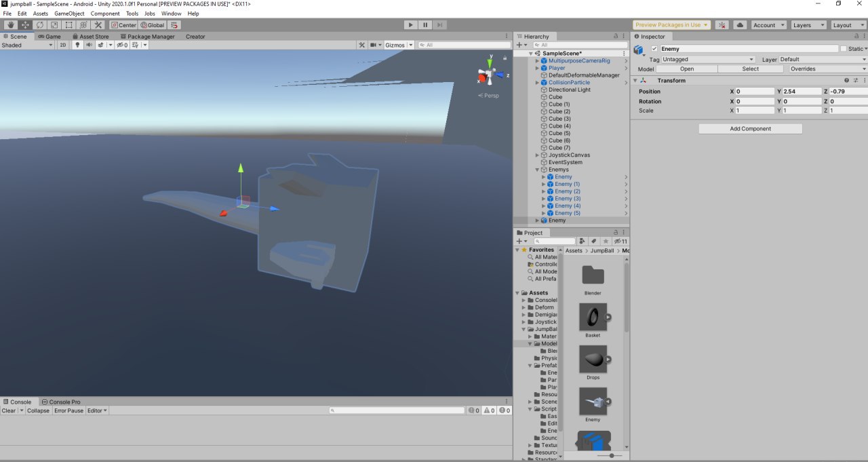Click the Collab disabled icon
868x462 pixels.
722,25
